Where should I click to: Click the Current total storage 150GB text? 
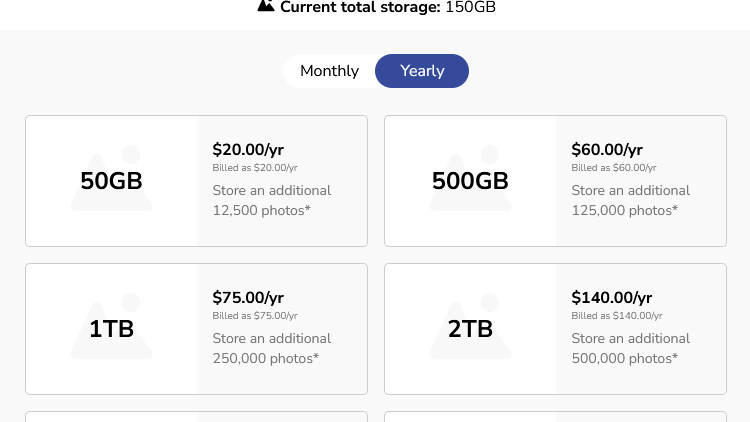[x=388, y=7]
